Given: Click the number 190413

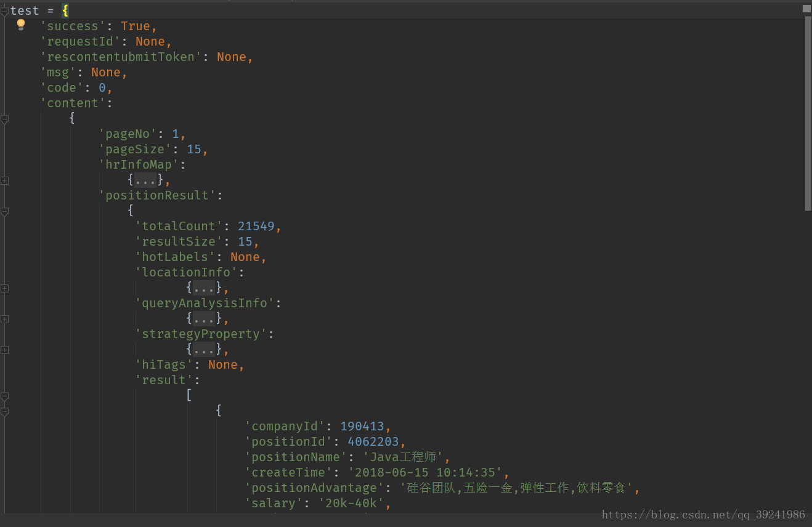Looking at the screenshot, I should coord(362,426).
